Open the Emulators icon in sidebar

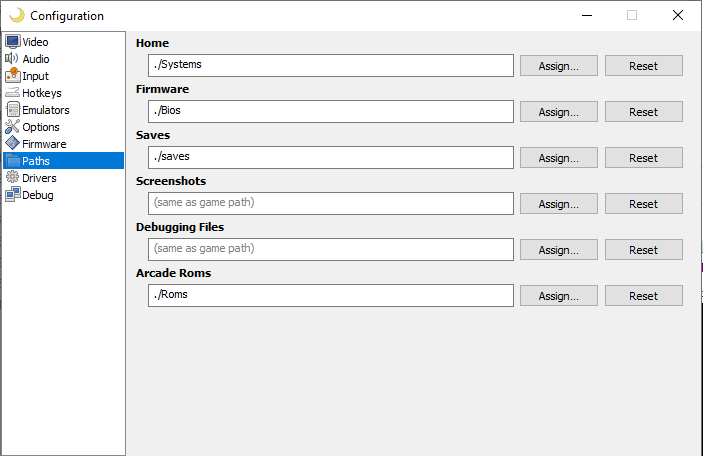[x=13, y=110]
